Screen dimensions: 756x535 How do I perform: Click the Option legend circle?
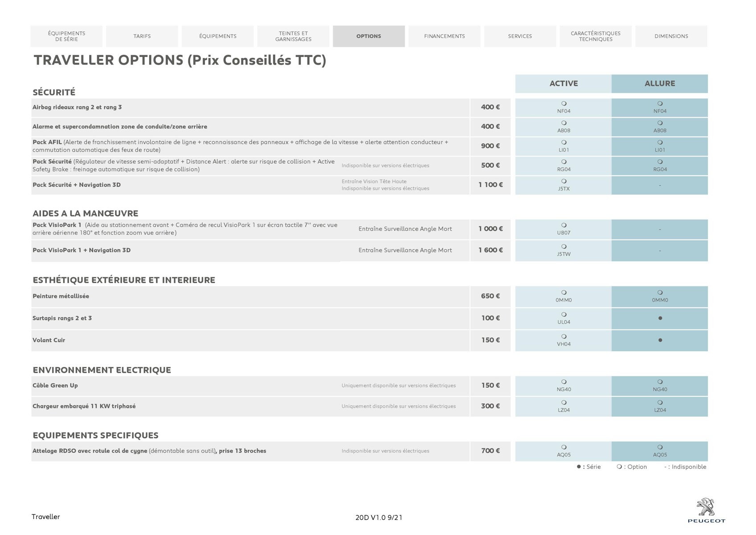click(619, 467)
